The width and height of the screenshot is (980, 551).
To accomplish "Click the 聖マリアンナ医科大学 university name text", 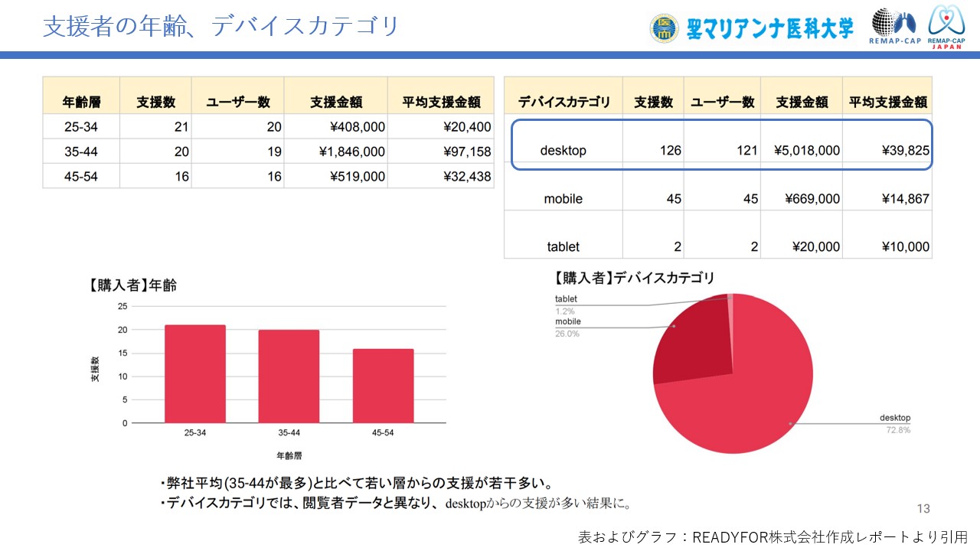I will tap(769, 28).
